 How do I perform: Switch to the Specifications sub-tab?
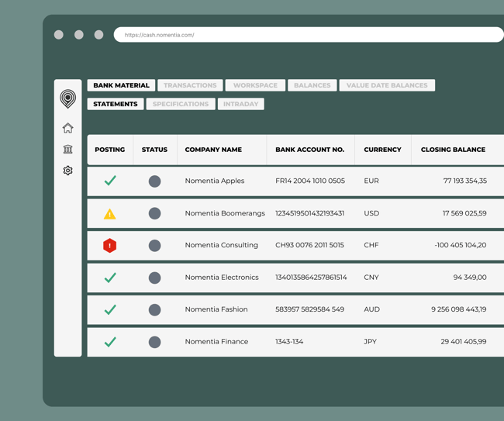(x=181, y=104)
